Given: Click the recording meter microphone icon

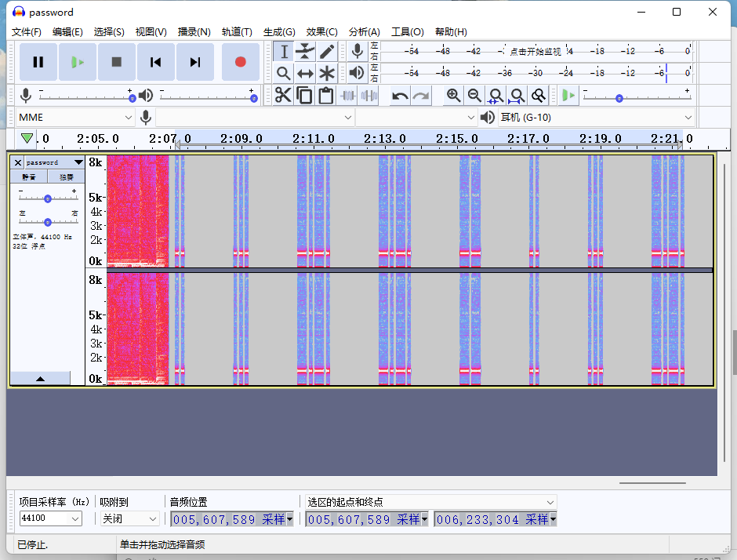Looking at the screenshot, I should tap(358, 51).
